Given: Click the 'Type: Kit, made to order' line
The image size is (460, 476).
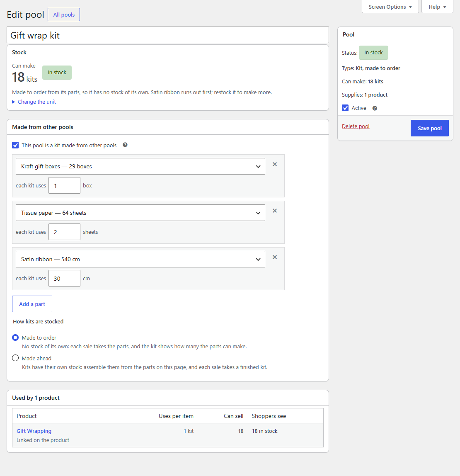Looking at the screenshot, I should (371, 68).
